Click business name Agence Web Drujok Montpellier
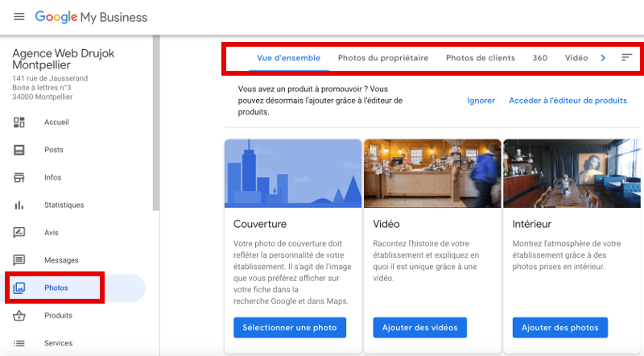This screenshot has height=356, width=644. pyautogui.click(x=64, y=59)
